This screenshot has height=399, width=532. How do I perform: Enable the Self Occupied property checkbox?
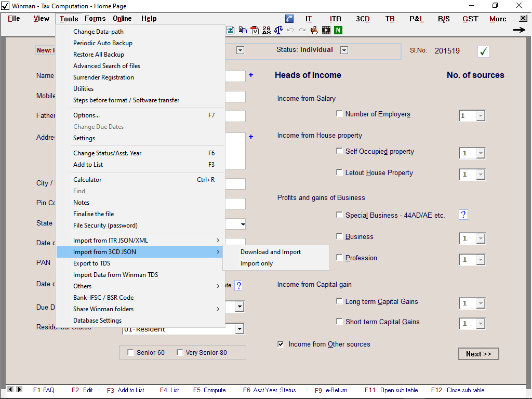340,152
